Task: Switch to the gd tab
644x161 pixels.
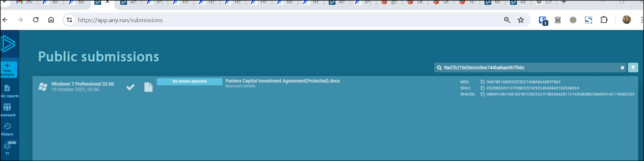Action: (390, 2)
